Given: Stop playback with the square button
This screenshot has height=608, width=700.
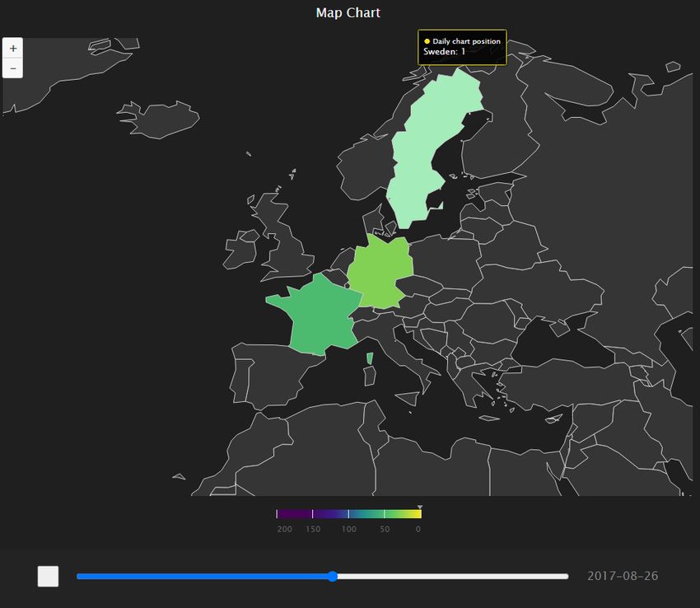Looking at the screenshot, I should [49, 577].
